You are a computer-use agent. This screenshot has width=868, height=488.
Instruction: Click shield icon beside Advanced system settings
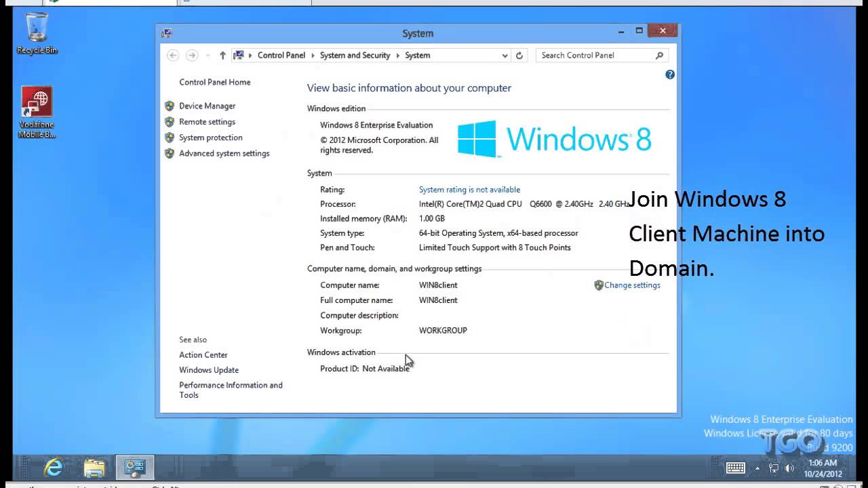[170, 153]
